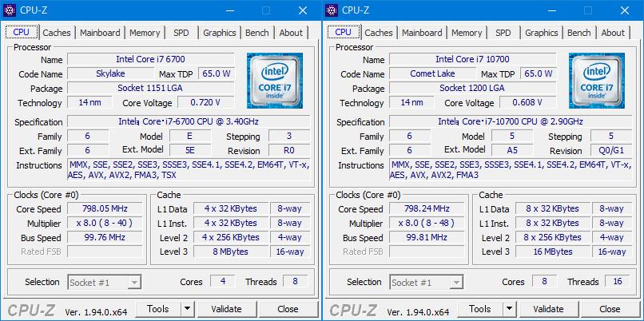Click Close button in the i7 6700 window
The width and height of the screenshot is (644, 321).
[x=288, y=309]
